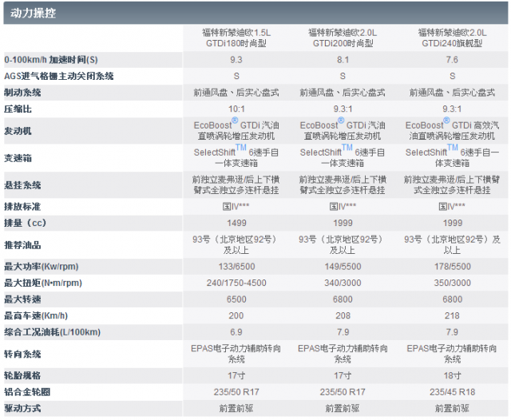Click row label 排放标准

click(x=22, y=207)
